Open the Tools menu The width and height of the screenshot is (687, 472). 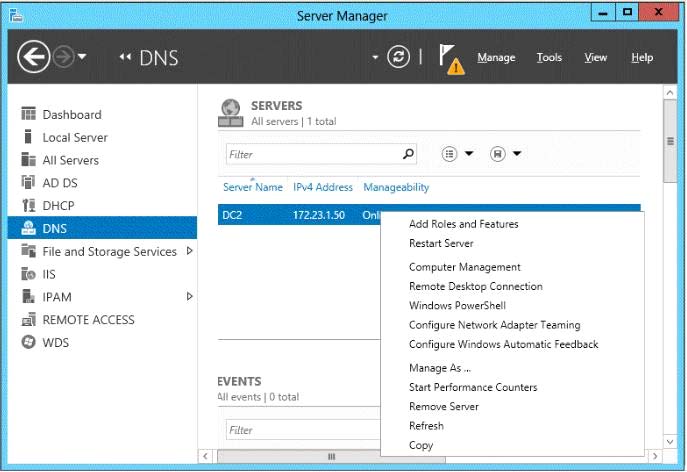[x=549, y=58]
